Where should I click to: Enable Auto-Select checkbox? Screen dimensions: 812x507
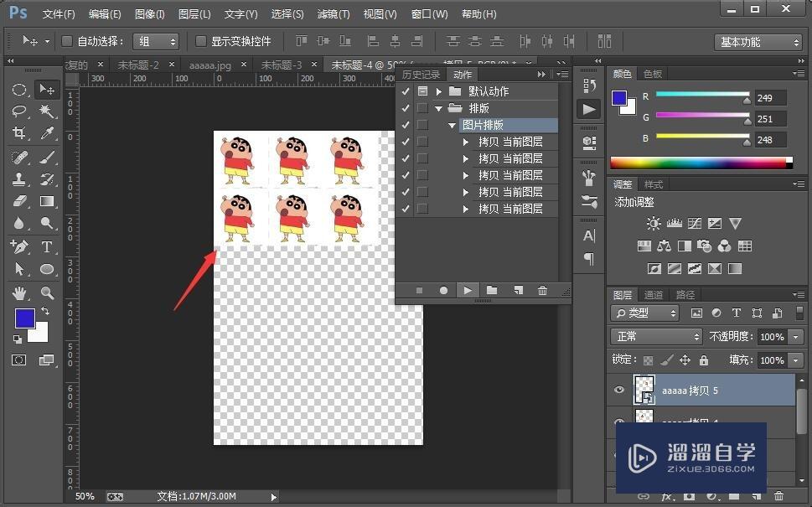point(67,41)
